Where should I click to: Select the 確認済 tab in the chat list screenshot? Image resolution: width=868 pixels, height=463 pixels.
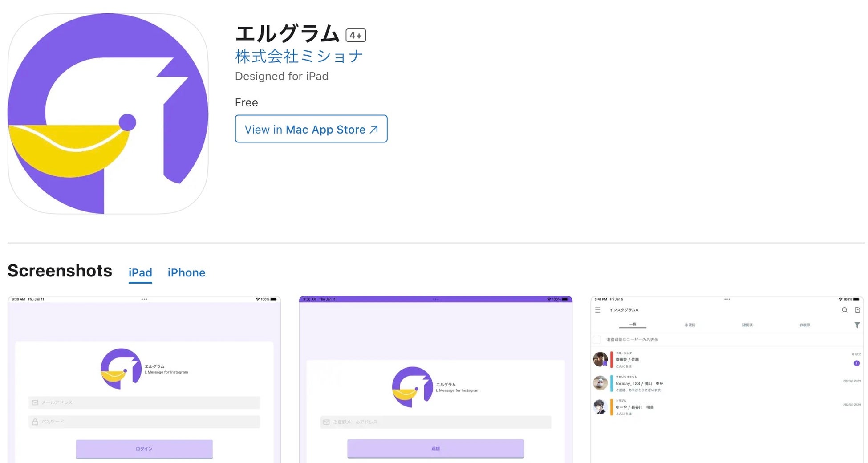[747, 325]
